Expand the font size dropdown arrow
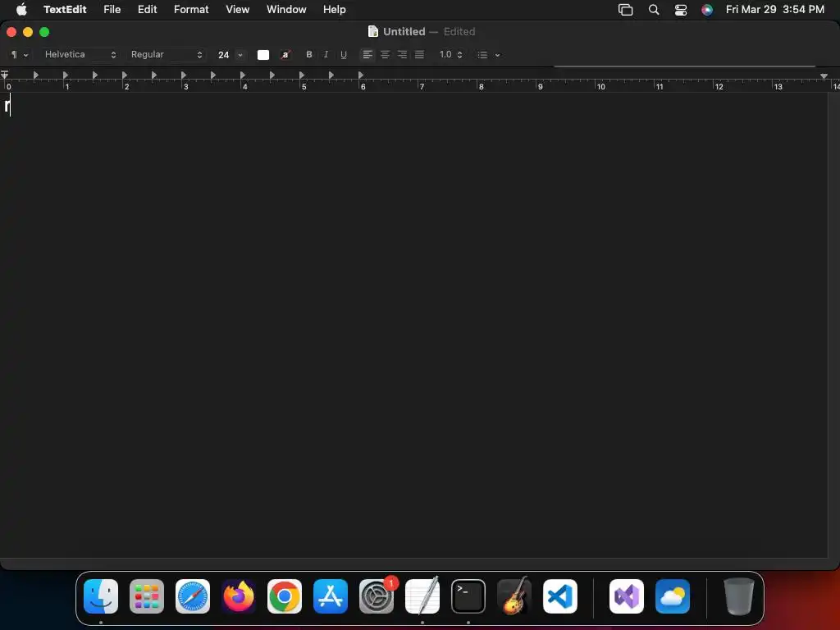840x630 pixels. [240, 55]
